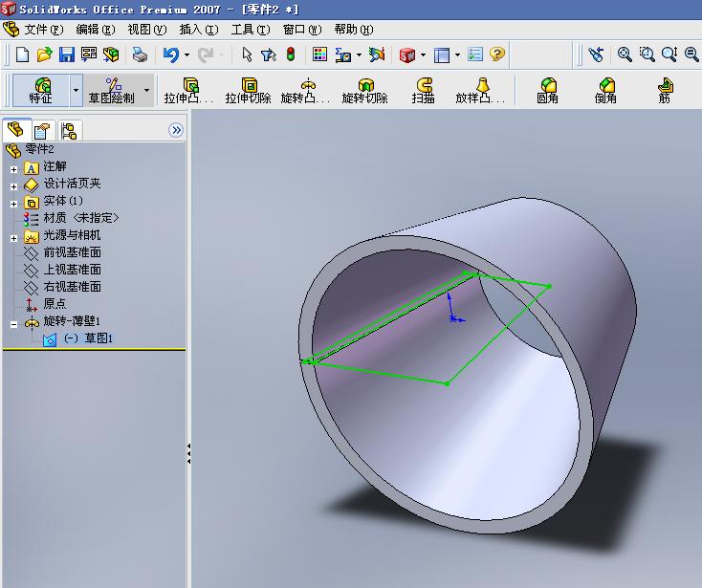Click the window layout toolbar icon
The height and width of the screenshot is (588, 702).
pos(442,55)
